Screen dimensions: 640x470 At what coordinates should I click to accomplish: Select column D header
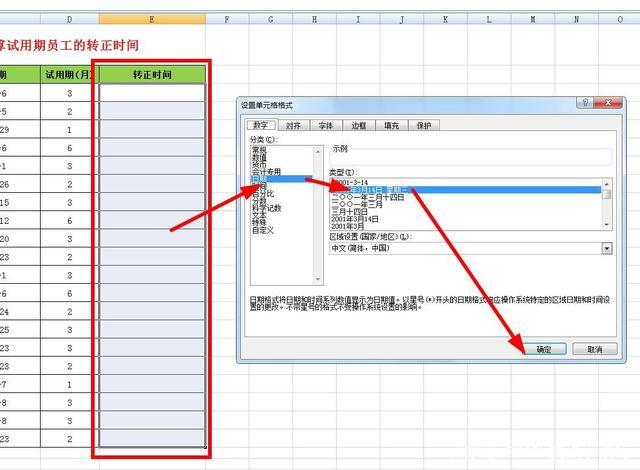(69, 19)
